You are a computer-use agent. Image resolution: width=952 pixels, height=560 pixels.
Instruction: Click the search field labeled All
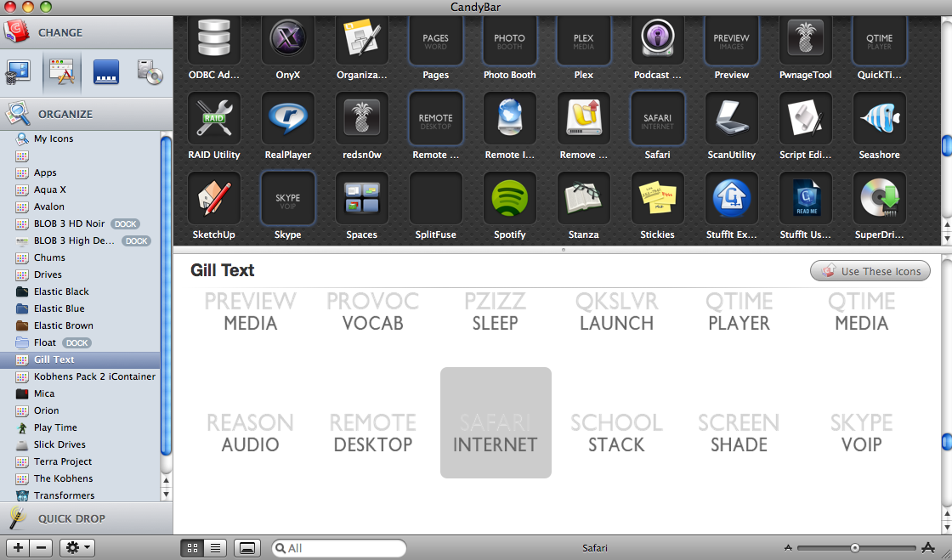(x=339, y=548)
